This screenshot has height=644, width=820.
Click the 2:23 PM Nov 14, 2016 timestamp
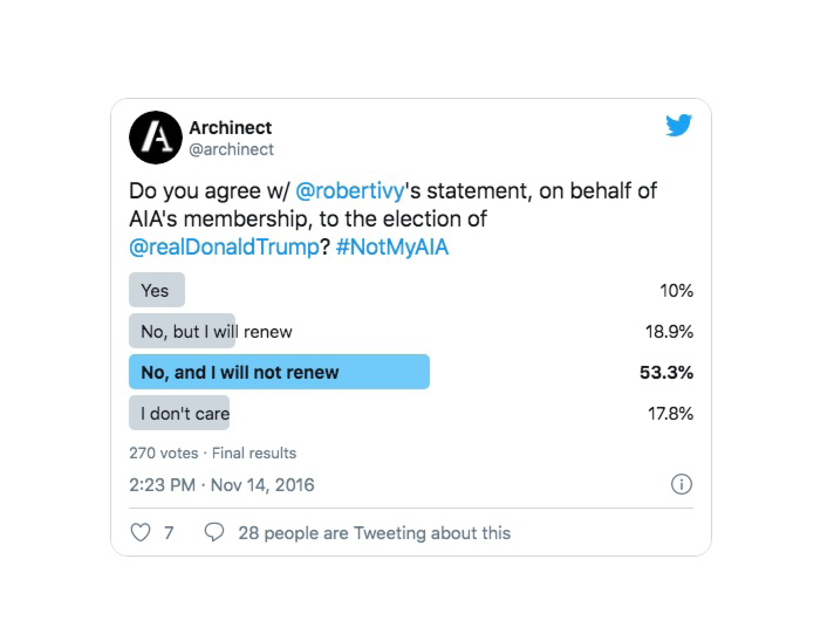tap(222, 485)
